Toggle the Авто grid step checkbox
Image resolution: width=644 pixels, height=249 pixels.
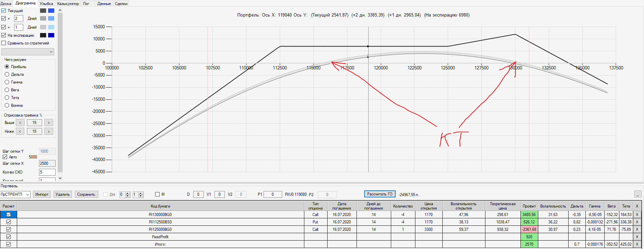[x=5, y=157]
